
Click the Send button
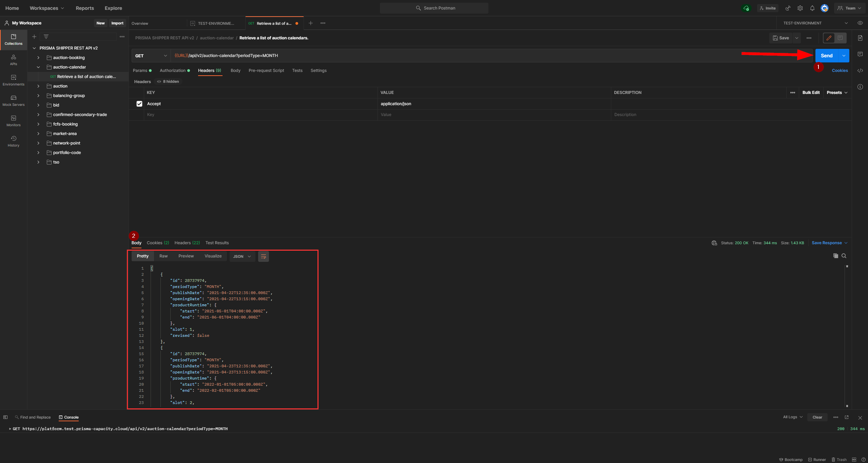[x=826, y=56]
